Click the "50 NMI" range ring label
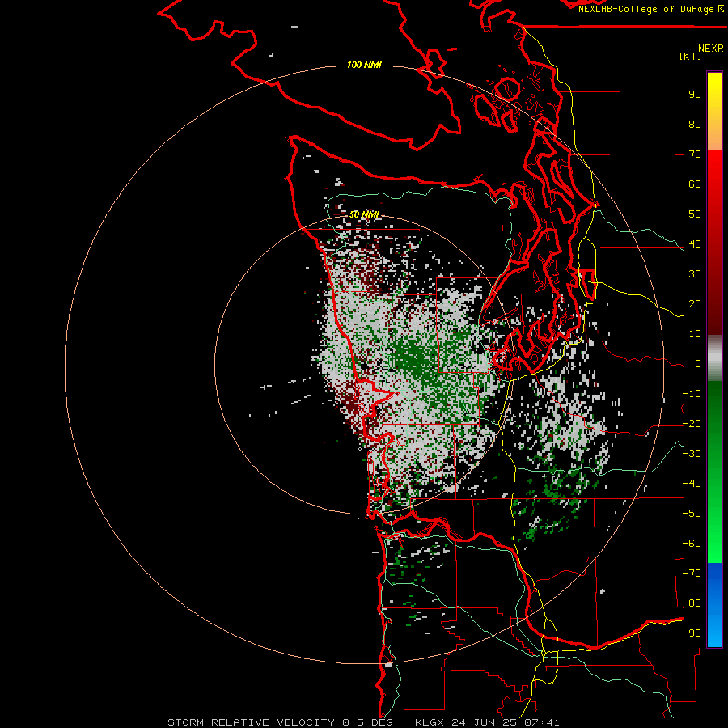Image resolution: width=728 pixels, height=728 pixels. pyautogui.click(x=364, y=214)
